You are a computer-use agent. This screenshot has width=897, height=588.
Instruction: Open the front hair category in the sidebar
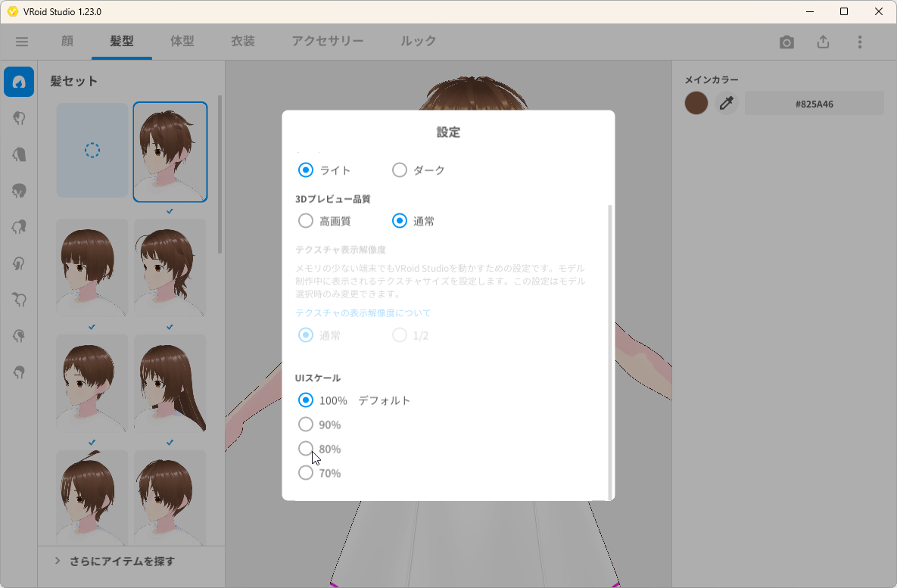click(x=18, y=118)
